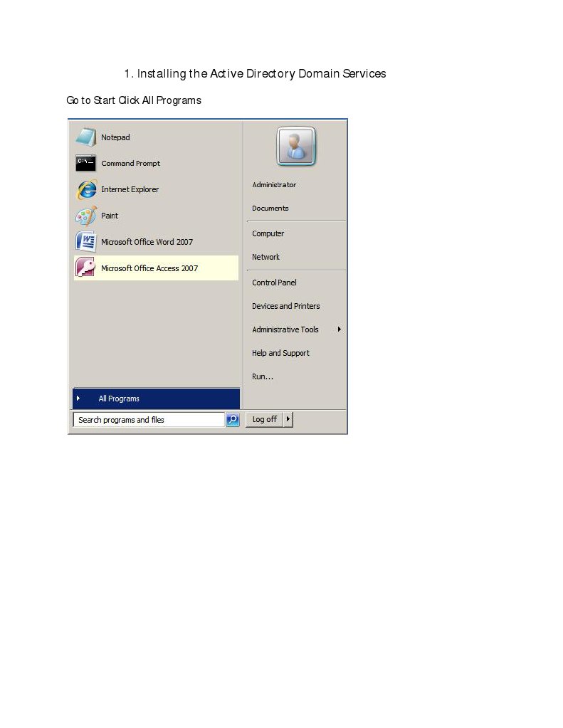
Task: Select the Command Prompt label
Action: [130, 164]
